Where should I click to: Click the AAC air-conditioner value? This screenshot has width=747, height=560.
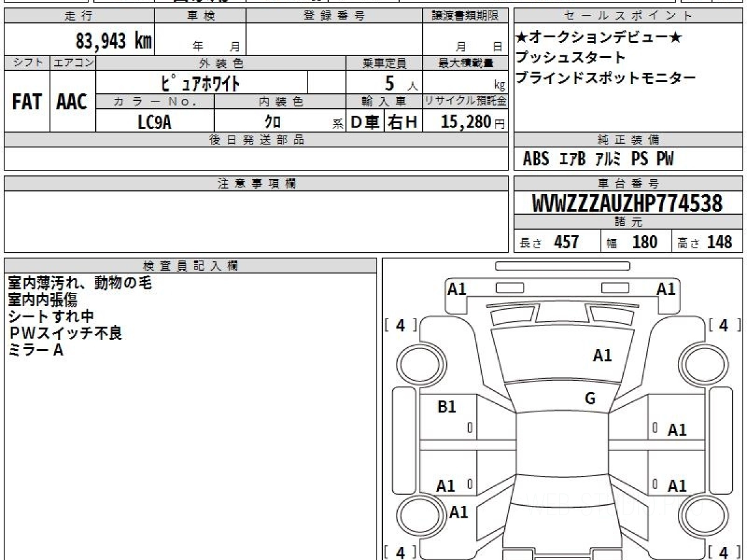pyautogui.click(x=72, y=101)
